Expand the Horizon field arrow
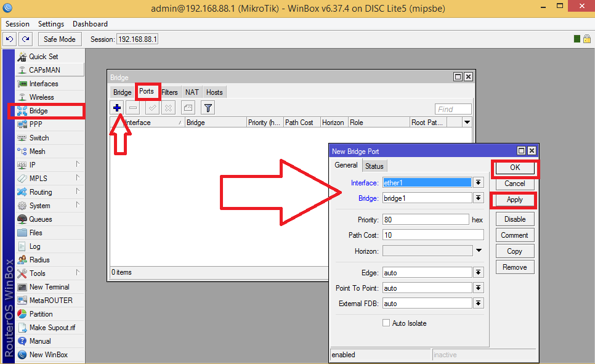Screen dimensions: 595x364 tap(479, 251)
